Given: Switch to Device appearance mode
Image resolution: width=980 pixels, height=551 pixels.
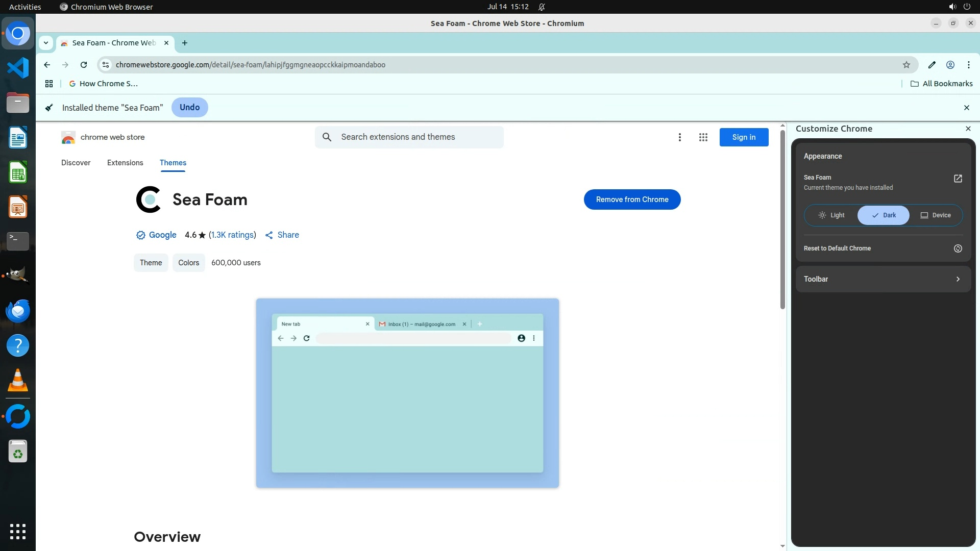Looking at the screenshot, I should point(936,215).
